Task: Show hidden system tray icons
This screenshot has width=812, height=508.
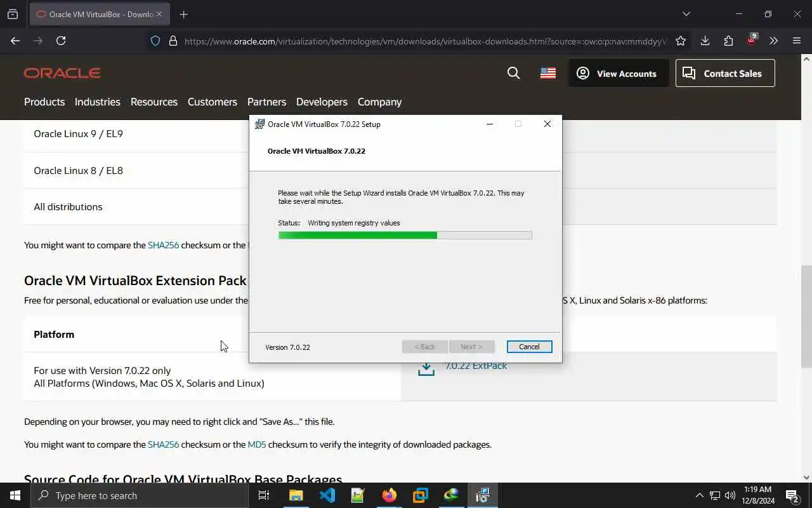Action: coord(699,495)
